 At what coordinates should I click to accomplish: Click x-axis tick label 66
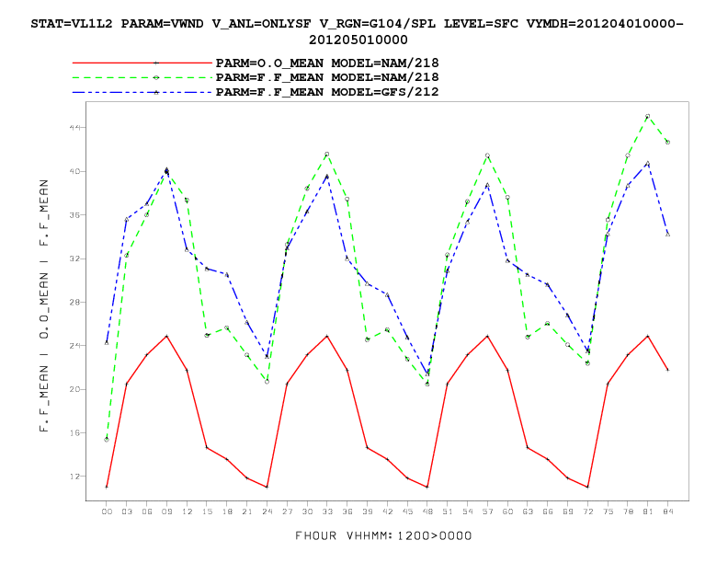(x=548, y=511)
